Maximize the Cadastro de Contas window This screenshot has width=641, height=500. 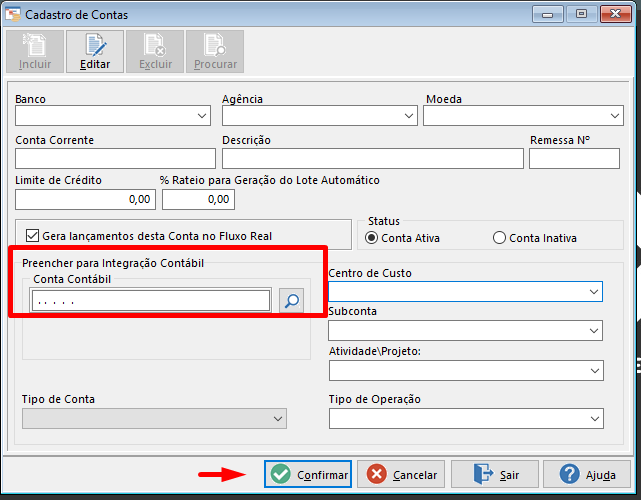(581, 14)
